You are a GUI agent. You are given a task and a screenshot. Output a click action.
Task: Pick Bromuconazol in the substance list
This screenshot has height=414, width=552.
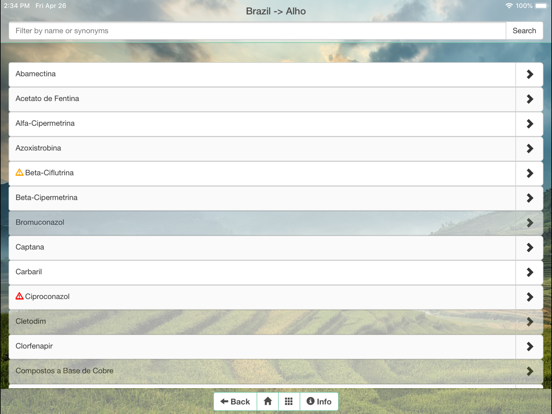coord(40,222)
